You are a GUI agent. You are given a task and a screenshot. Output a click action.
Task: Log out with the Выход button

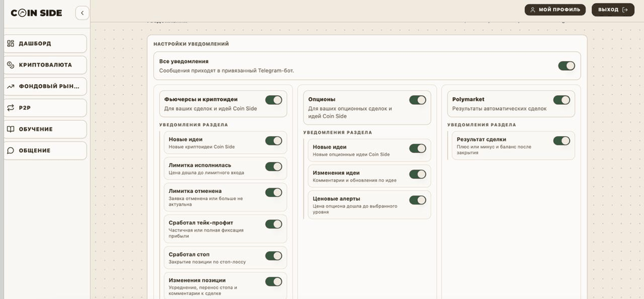[x=613, y=10]
